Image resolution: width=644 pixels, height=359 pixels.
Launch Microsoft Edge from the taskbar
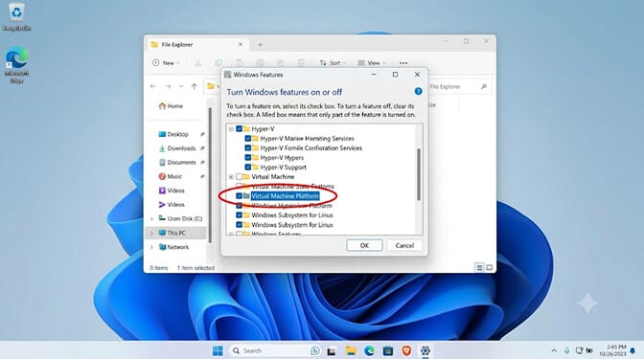coord(369,350)
